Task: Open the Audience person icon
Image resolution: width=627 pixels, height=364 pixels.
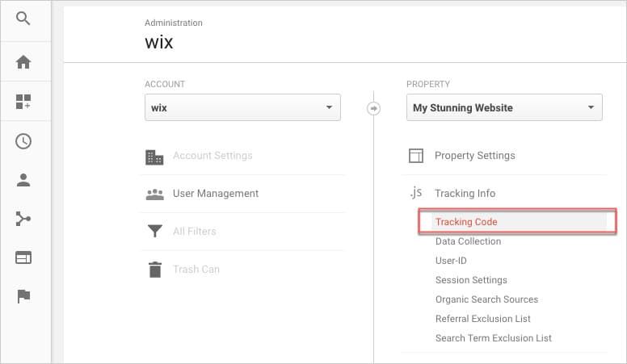Action: click(x=23, y=180)
